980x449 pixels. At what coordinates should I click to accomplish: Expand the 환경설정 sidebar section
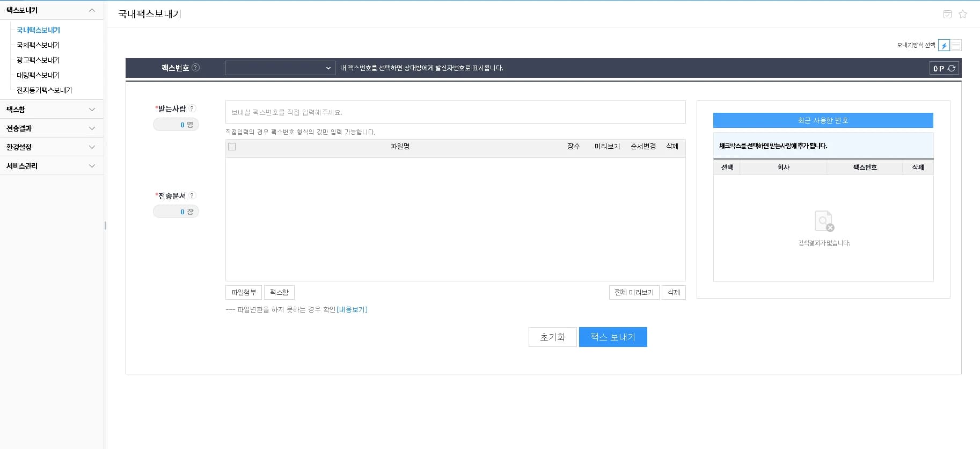pyautogui.click(x=92, y=147)
